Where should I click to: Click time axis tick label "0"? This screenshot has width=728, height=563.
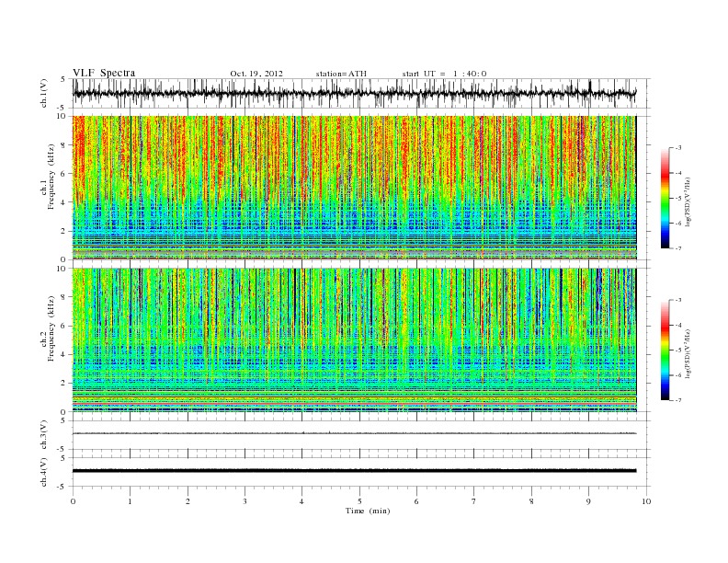(x=73, y=501)
